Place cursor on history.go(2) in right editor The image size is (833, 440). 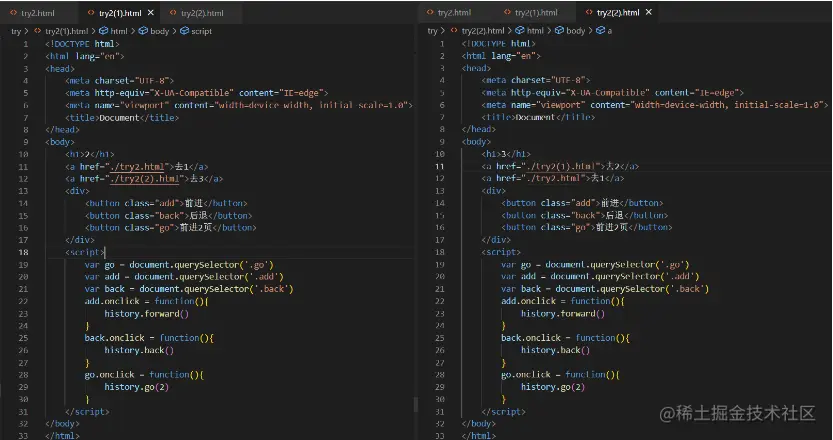pyautogui.click(x=552, y=387)
